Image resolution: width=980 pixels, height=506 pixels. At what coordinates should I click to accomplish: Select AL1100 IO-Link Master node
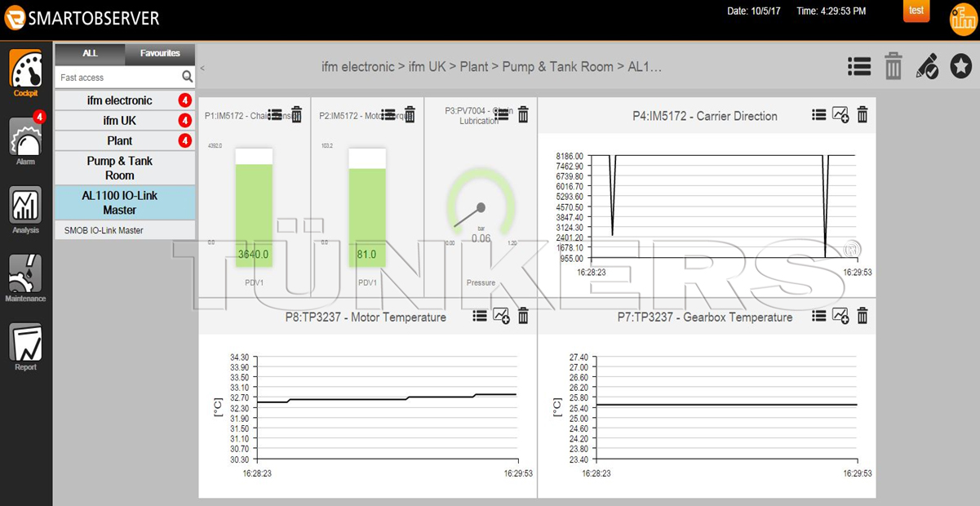(125, 202)
